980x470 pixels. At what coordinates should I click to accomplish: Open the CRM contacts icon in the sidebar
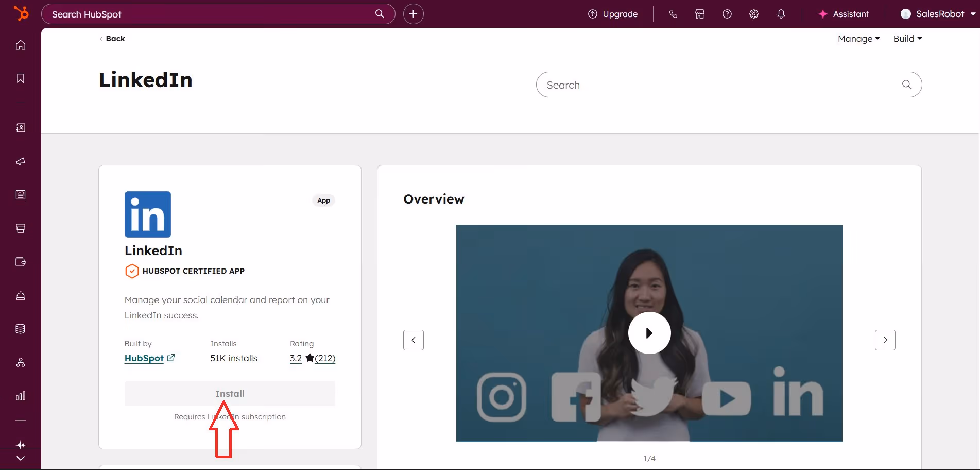tap(21, 128)
